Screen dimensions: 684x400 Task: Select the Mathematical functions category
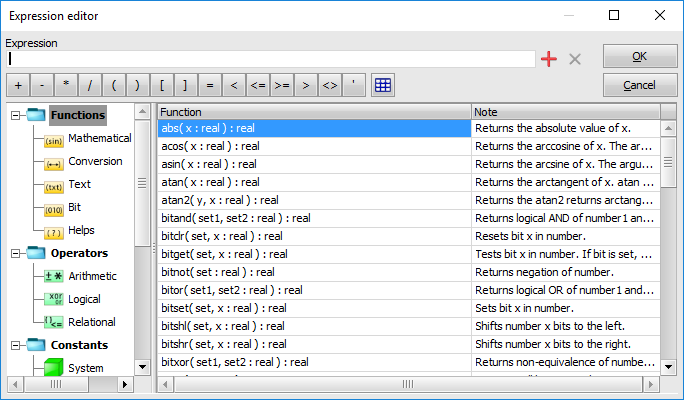click(x=99, y=139)
